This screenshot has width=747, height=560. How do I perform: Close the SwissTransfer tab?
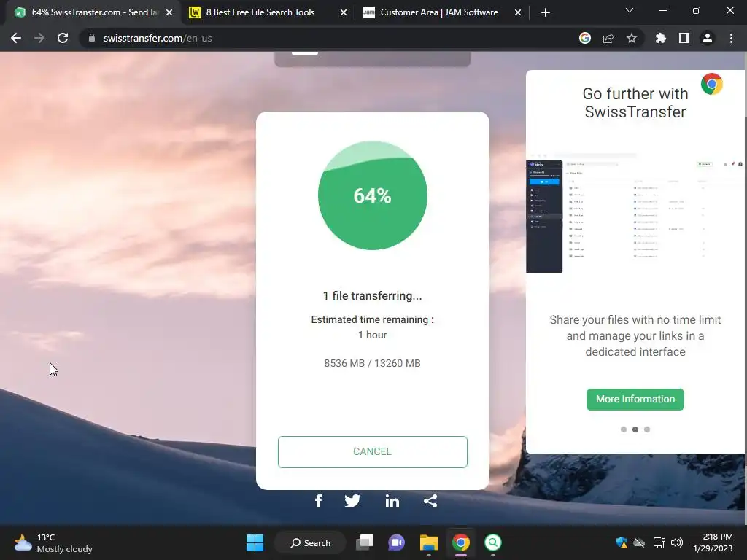point(169,12)
